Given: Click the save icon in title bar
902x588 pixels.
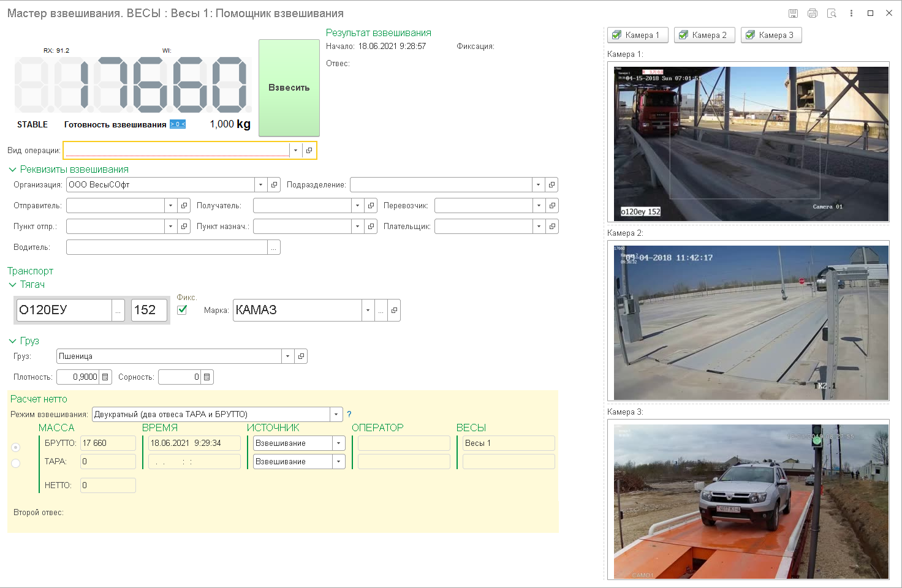Looking at the screenshot, I should 793,13.
